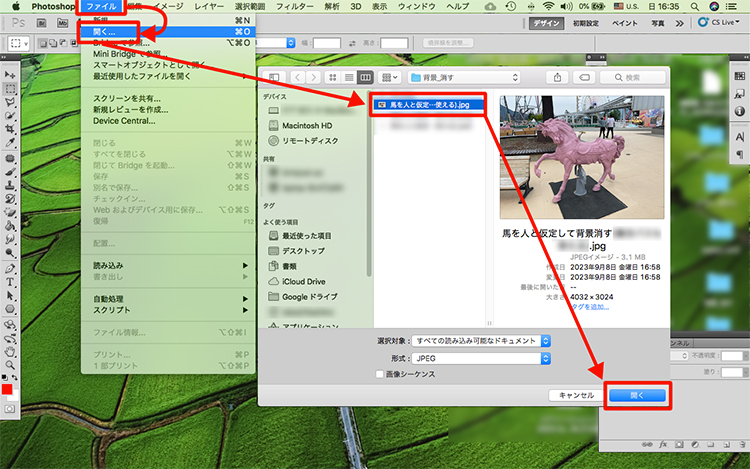
Task: Click the タグを追加... link
Action: (590, 307)
